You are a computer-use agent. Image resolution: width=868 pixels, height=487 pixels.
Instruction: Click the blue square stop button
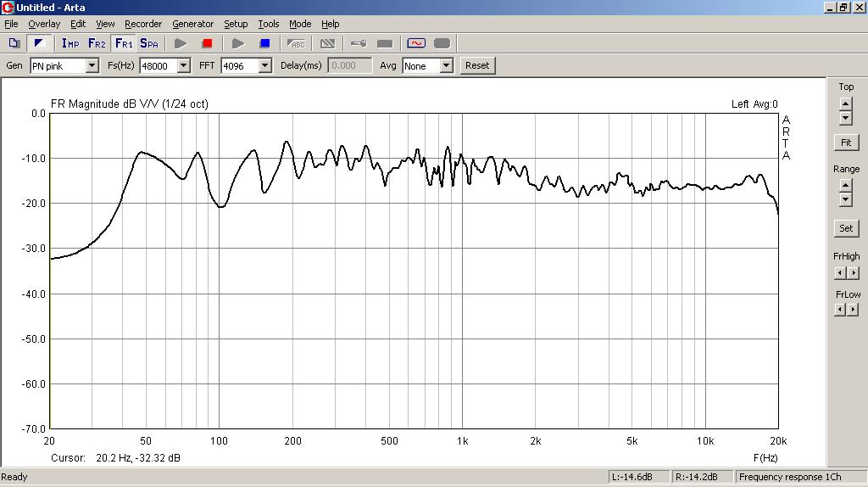tap(265, 43)
